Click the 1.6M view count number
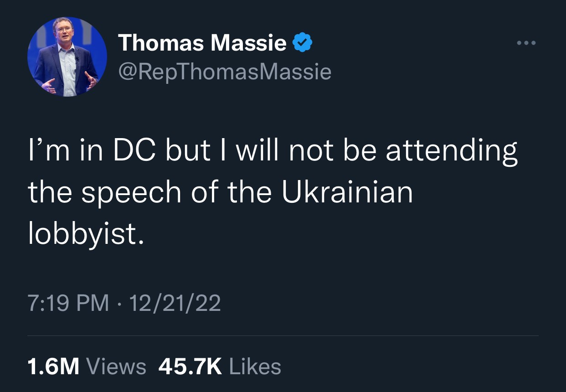Screen dimensions: 566x392 [x=53, y=366]
